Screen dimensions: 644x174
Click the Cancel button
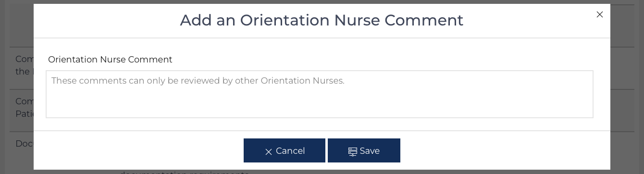point(285,150)
